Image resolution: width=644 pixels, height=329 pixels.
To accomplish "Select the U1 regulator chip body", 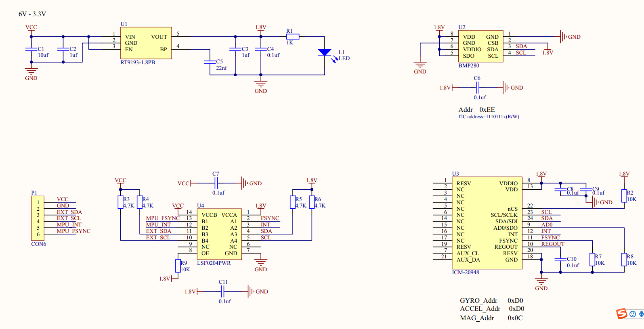I will click(x=146, y=43).
